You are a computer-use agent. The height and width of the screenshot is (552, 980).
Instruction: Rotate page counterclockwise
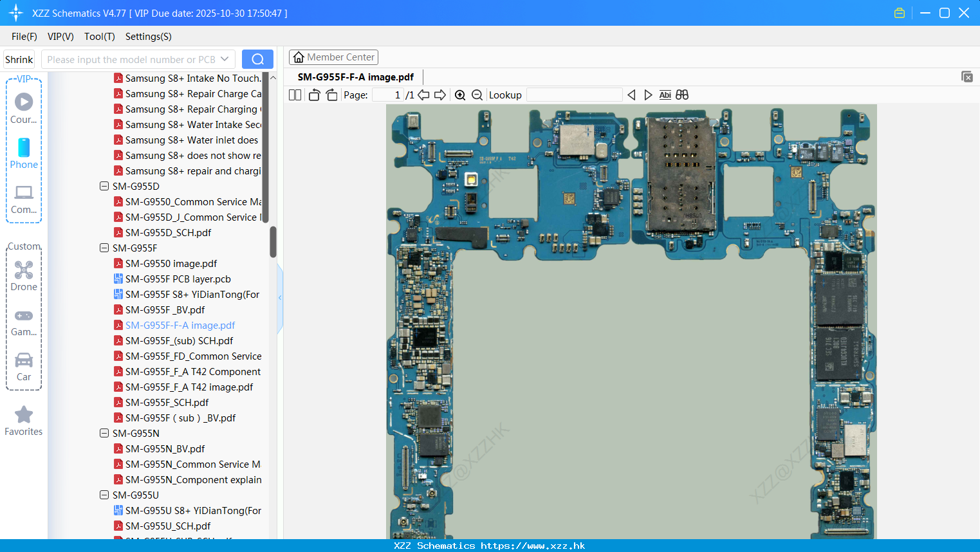pyautogui.click(x=315, y=95)
